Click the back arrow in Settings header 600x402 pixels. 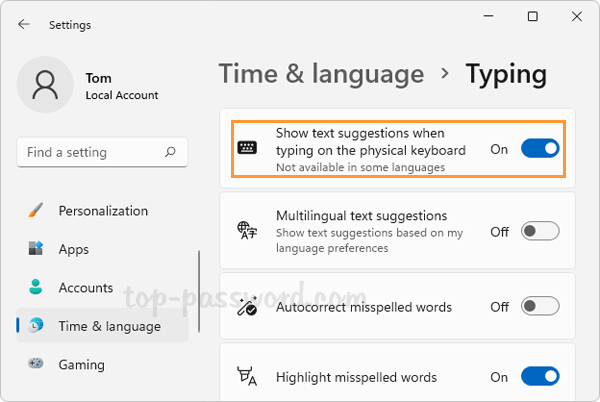23,25
